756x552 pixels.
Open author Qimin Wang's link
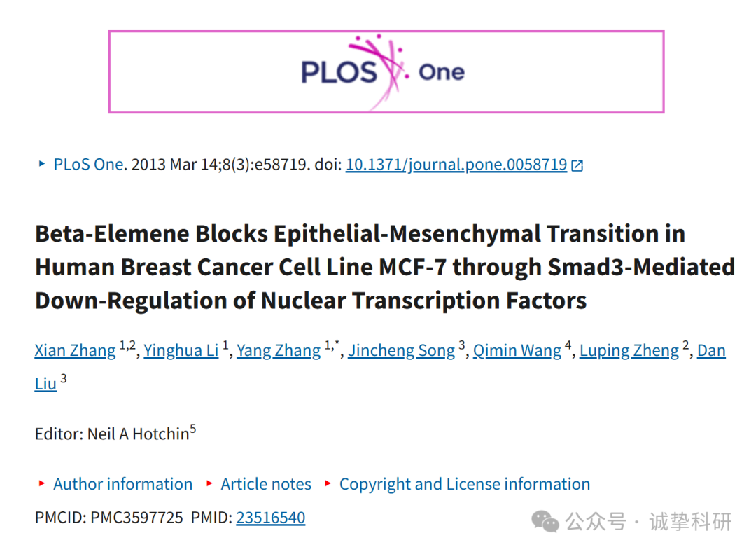[x=517, y=350]
